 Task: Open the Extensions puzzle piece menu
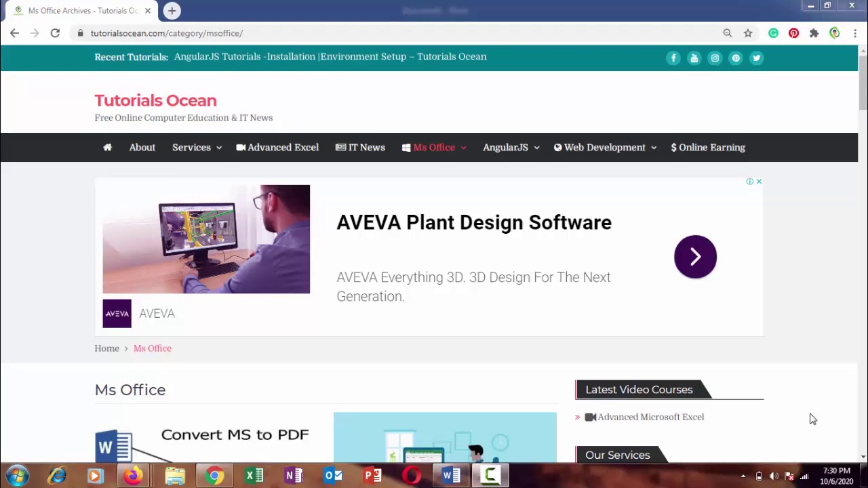click(814, 33)
